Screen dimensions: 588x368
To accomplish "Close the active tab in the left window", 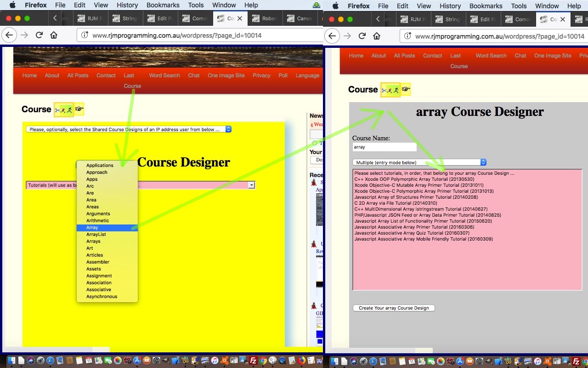I will tap(240, 18).
